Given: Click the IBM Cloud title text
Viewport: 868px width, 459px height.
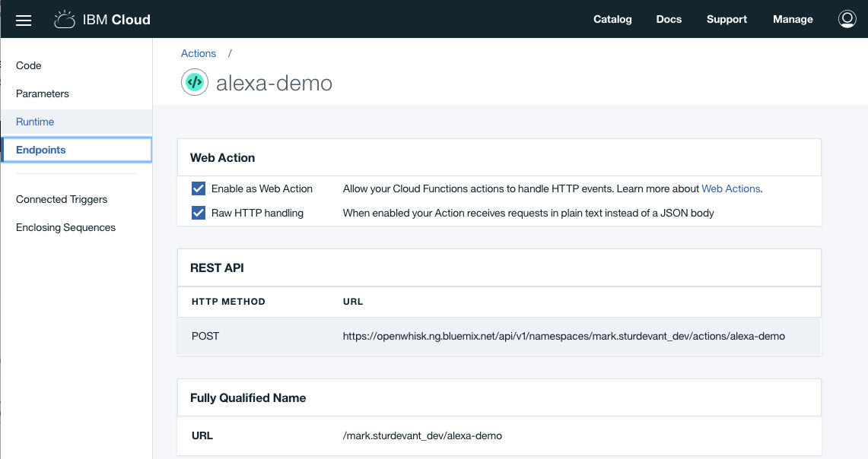Looking at the screenshot, I should pyautogui.click(x=116, y=19).
